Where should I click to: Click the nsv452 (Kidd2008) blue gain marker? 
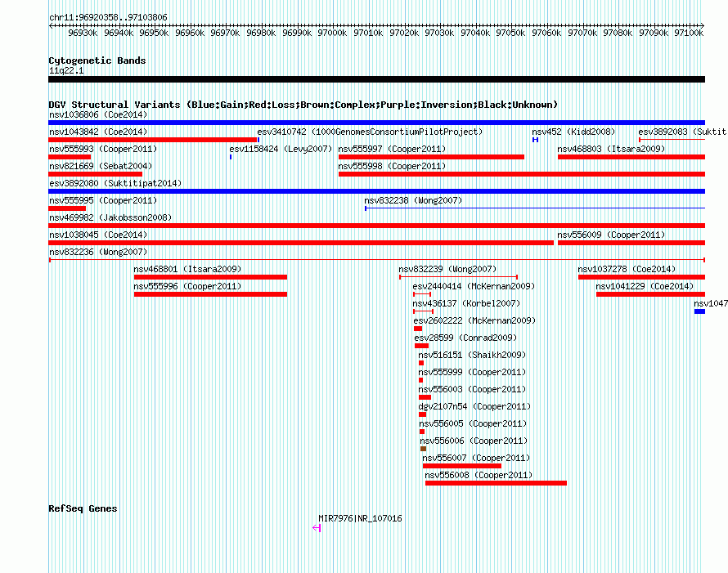535,140
